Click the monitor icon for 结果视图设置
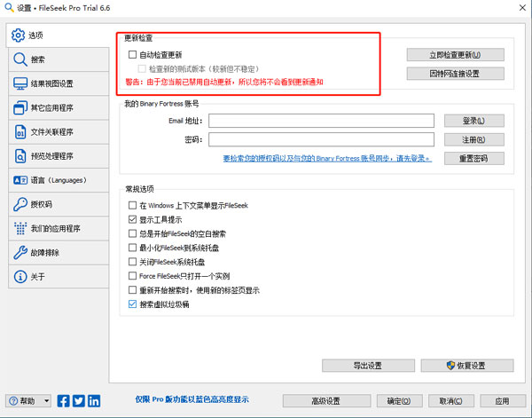Viewport: 532px width, 418px height. click(20, 83)
